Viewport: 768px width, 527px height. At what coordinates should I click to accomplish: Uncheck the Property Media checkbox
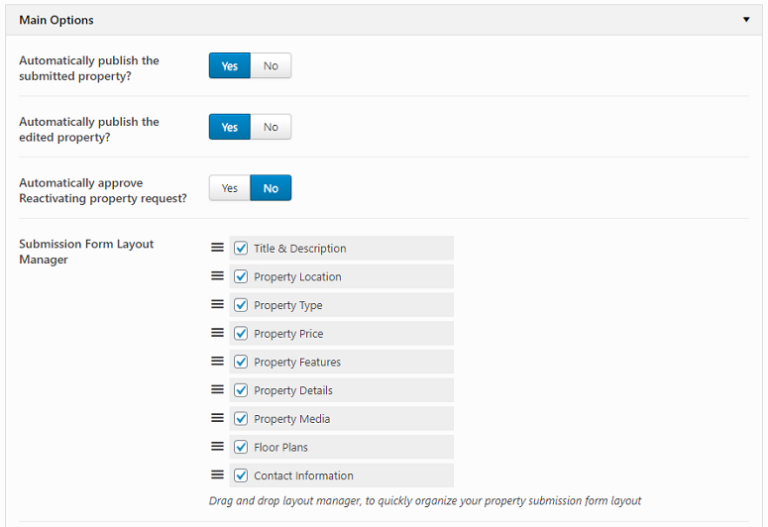241,419
